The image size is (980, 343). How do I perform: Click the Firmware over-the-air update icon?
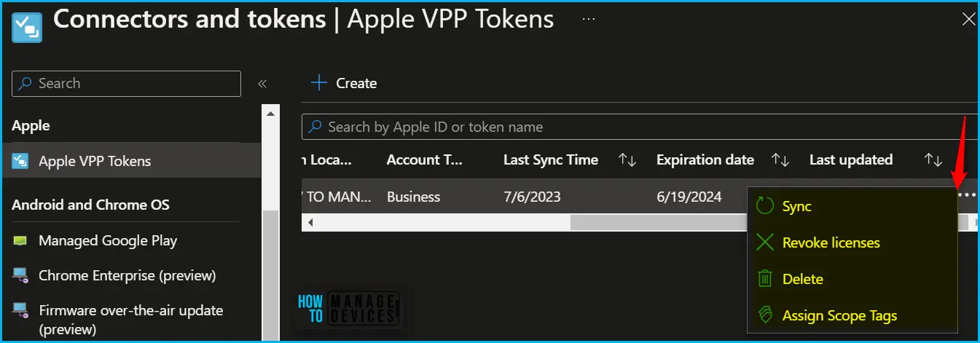click(20, 311)
